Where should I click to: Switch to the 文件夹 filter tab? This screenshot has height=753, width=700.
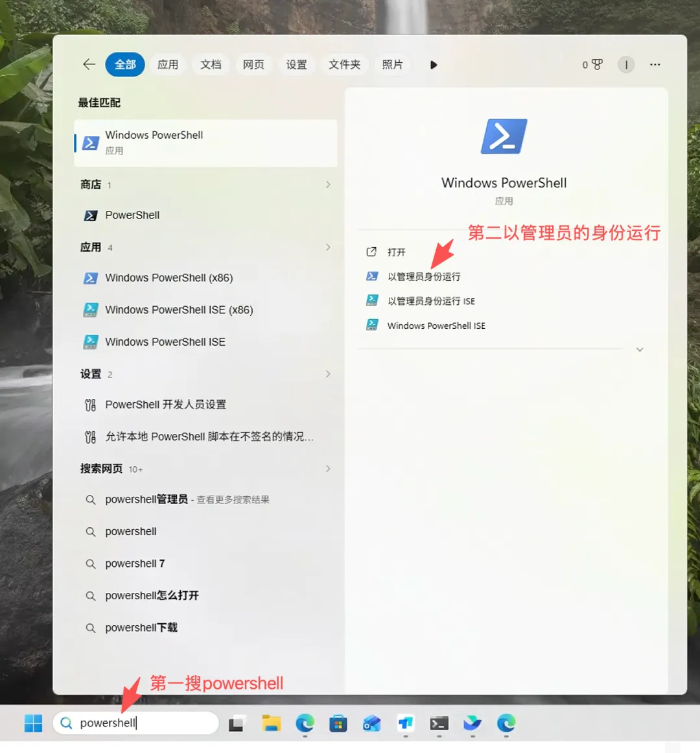pyautogui.click(x=344, y=64)
